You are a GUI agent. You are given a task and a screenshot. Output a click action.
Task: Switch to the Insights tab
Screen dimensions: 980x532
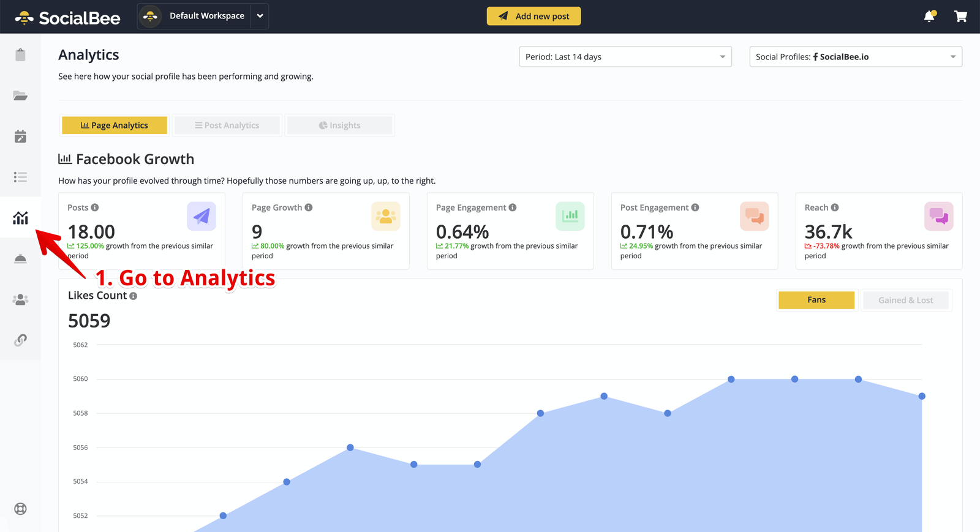tap(340, 126)
